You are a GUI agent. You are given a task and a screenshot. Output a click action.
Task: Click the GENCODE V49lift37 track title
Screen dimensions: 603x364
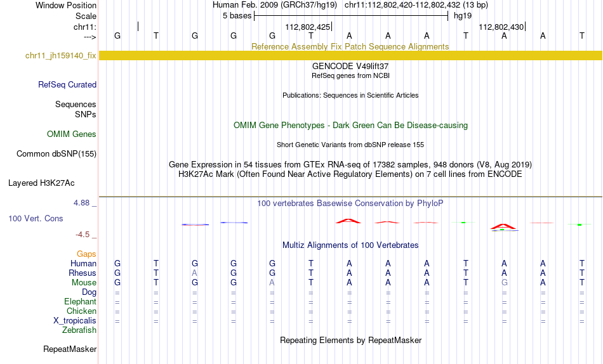(350, 66)
